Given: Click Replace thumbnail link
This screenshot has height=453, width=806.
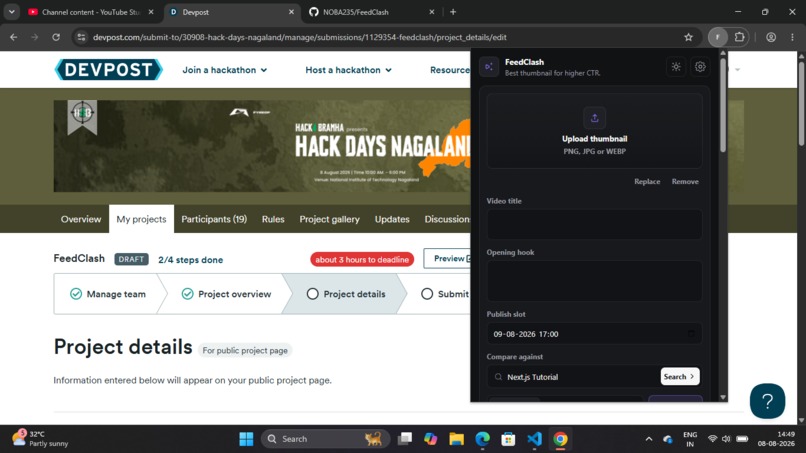Looking at the screenshot, I should coord(647,182).
